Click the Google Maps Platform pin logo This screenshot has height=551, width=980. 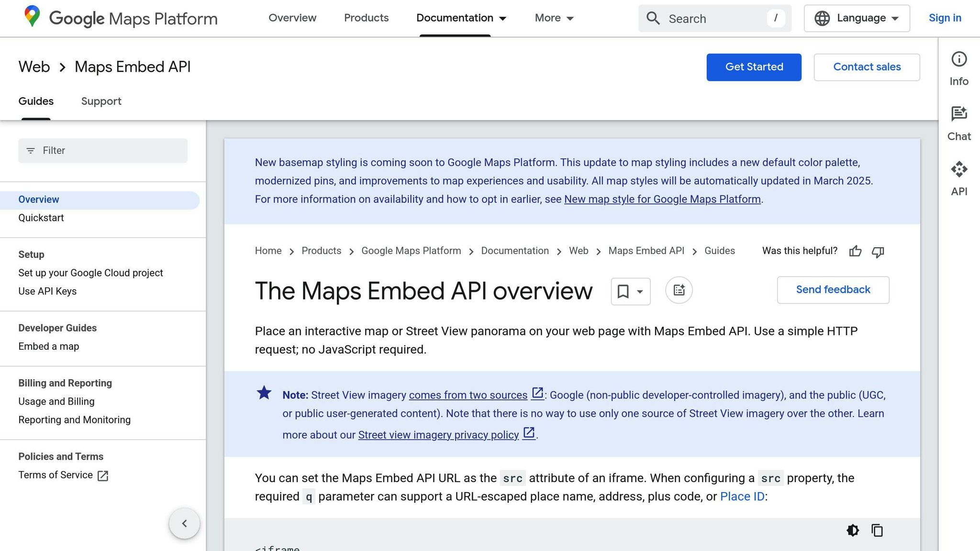click(32, 17)
